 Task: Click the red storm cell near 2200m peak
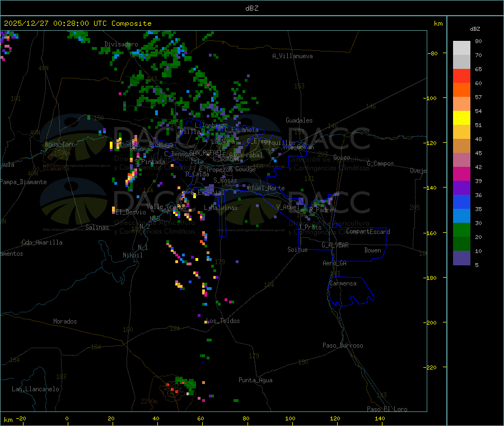coord(172,388)
